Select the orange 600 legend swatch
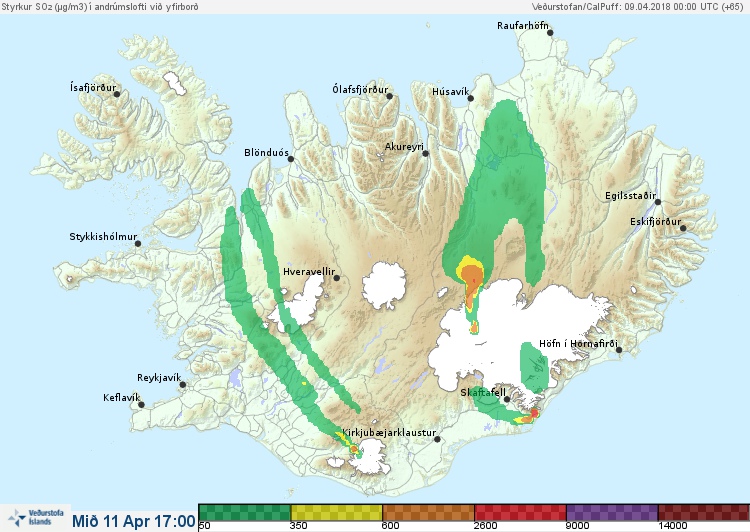This screenshot has width=750, height=532. tap(429, 512)
